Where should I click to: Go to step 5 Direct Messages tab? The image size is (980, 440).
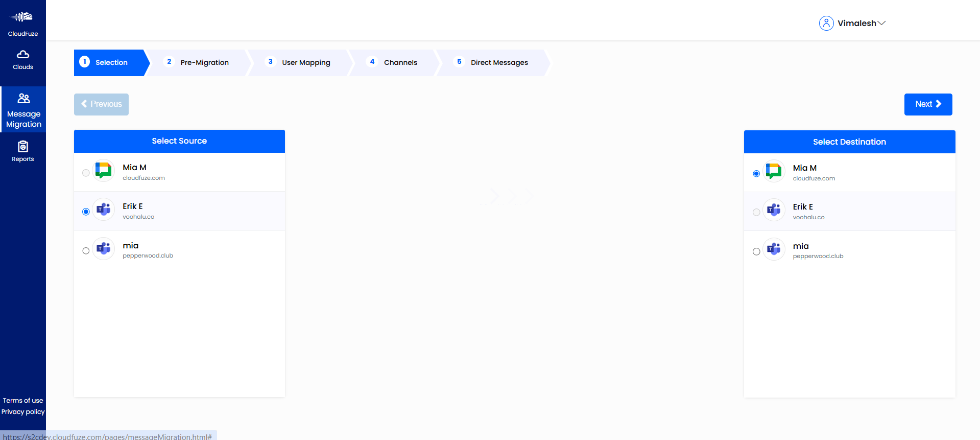click(494, 62)
